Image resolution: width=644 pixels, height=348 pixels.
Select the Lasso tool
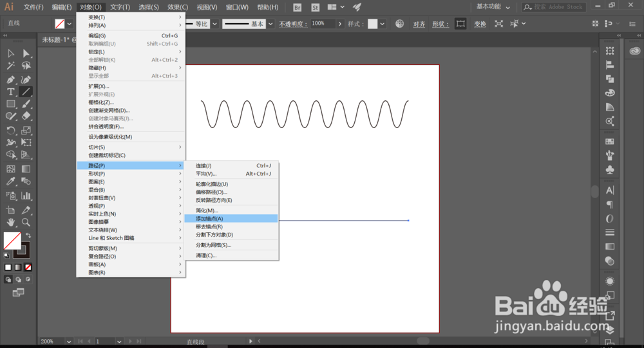26,66
